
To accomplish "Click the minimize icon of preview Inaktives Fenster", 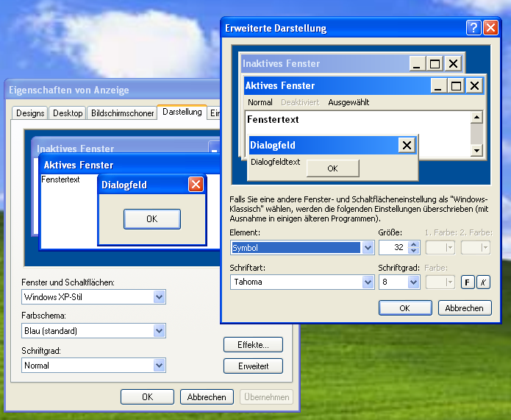I will pos(417,63).
